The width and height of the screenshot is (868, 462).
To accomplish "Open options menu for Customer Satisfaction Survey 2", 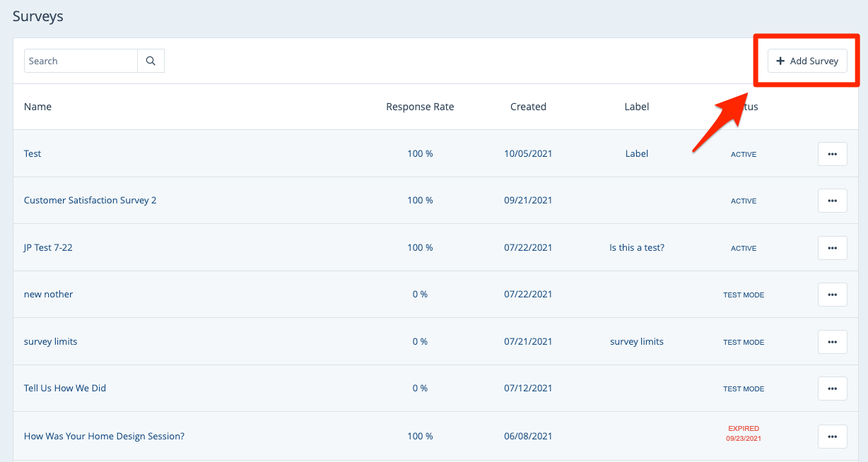I will [x=832, y=201].
